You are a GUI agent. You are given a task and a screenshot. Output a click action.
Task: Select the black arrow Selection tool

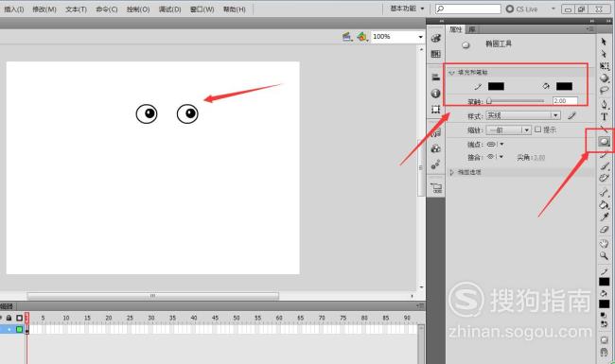click(x=604, y=42)
